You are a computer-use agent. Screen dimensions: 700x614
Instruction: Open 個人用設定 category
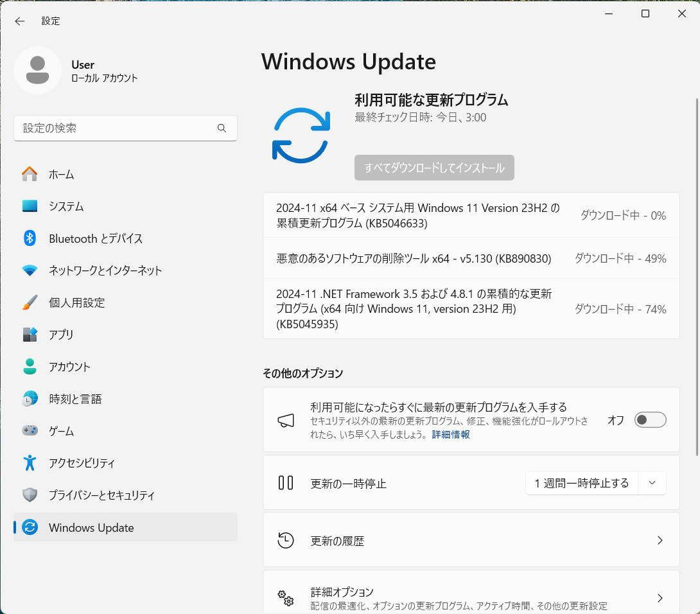click(125, 303)
